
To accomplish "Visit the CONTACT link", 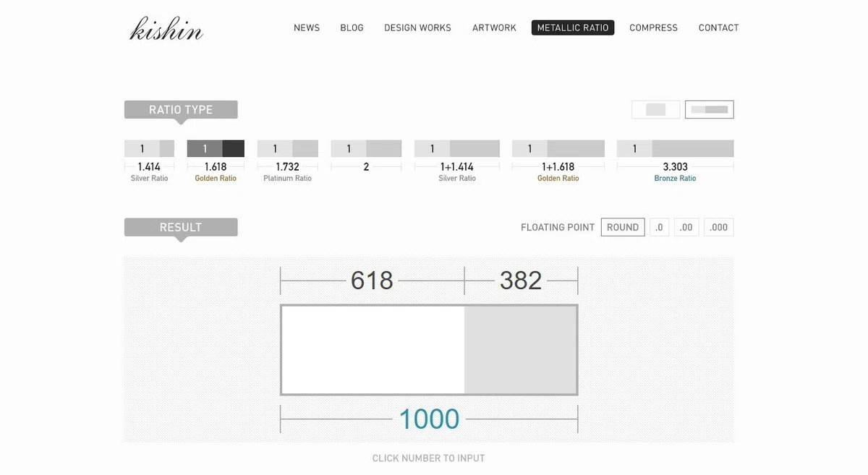I will click(x=718, y=27).
